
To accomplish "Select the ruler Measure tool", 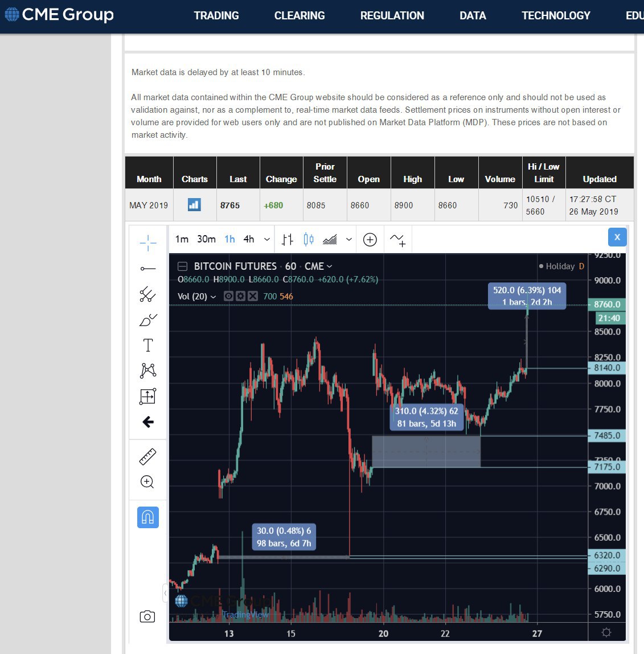I will click(x=147, y=456).
